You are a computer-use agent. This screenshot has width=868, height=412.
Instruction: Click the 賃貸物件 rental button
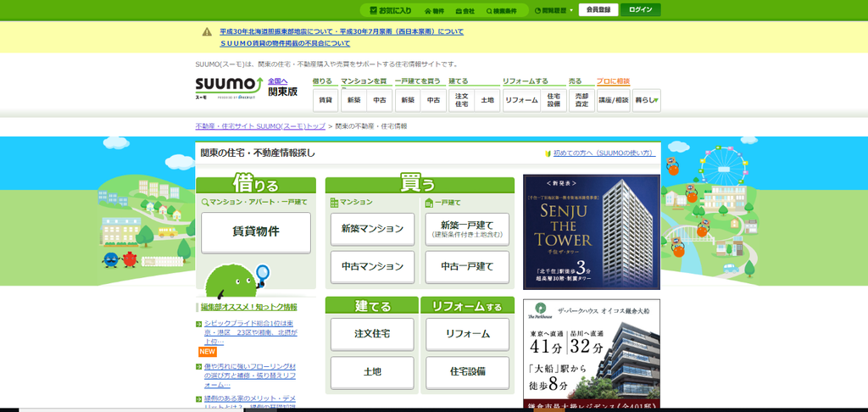(x=256, y=232)
